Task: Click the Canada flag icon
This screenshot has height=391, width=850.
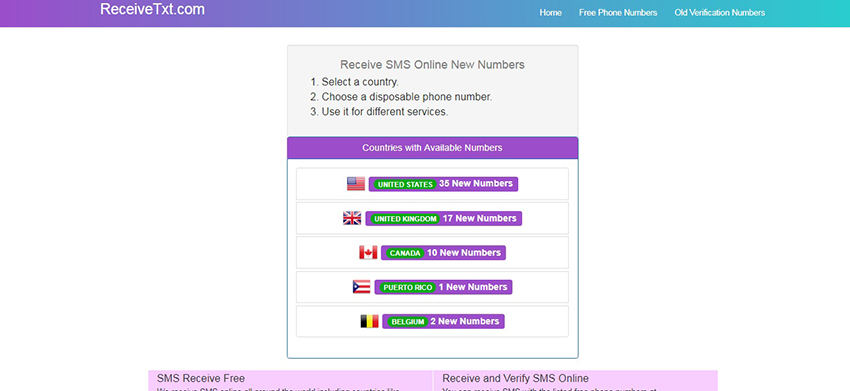Action: coord(368,253)
